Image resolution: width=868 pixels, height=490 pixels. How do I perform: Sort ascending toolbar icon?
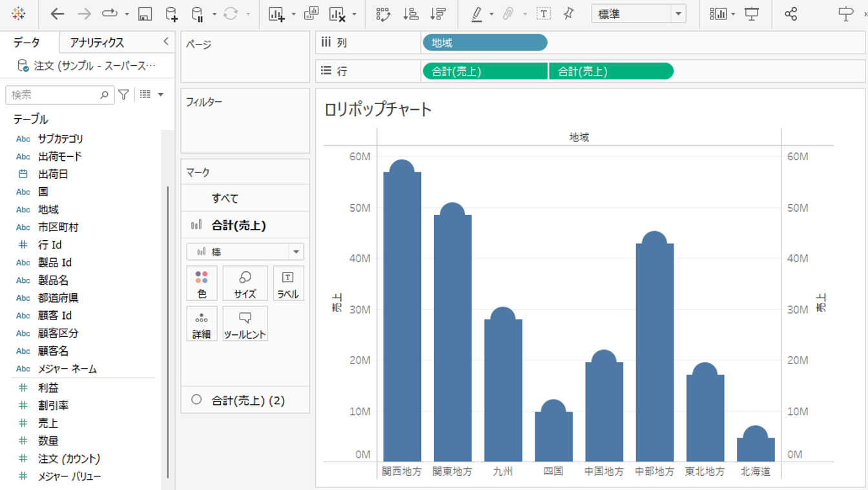click(411, 14)
